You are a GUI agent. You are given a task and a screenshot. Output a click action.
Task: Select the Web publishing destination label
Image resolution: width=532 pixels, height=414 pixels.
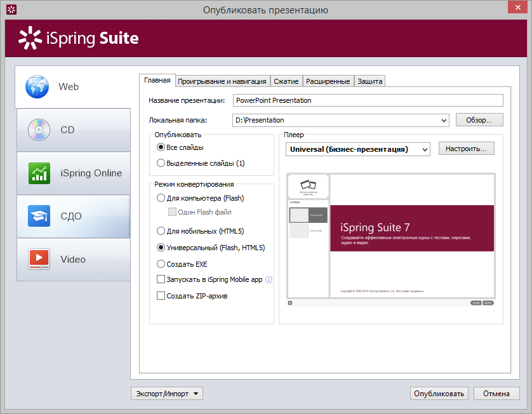click(69, 87)
